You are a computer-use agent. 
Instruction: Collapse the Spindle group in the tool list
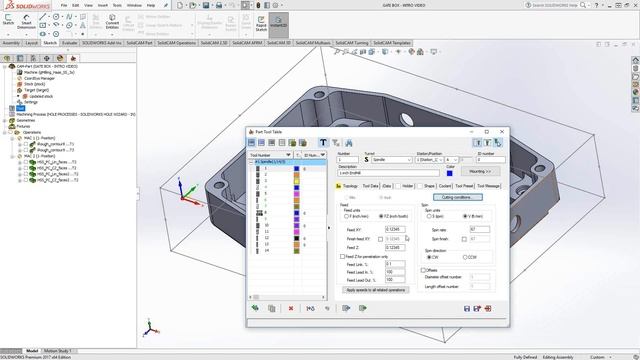pyautogui.click(x=251, y=162)
